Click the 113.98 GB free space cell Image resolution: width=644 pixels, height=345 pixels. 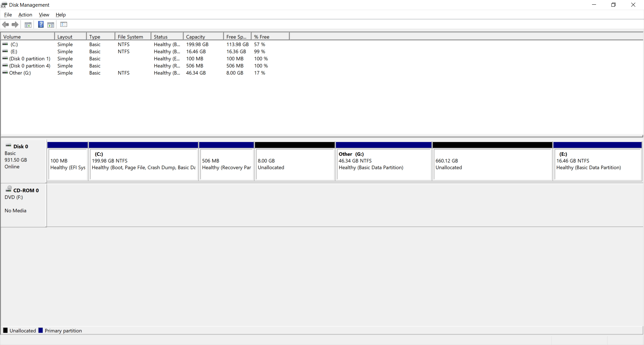tap(237, 44)
